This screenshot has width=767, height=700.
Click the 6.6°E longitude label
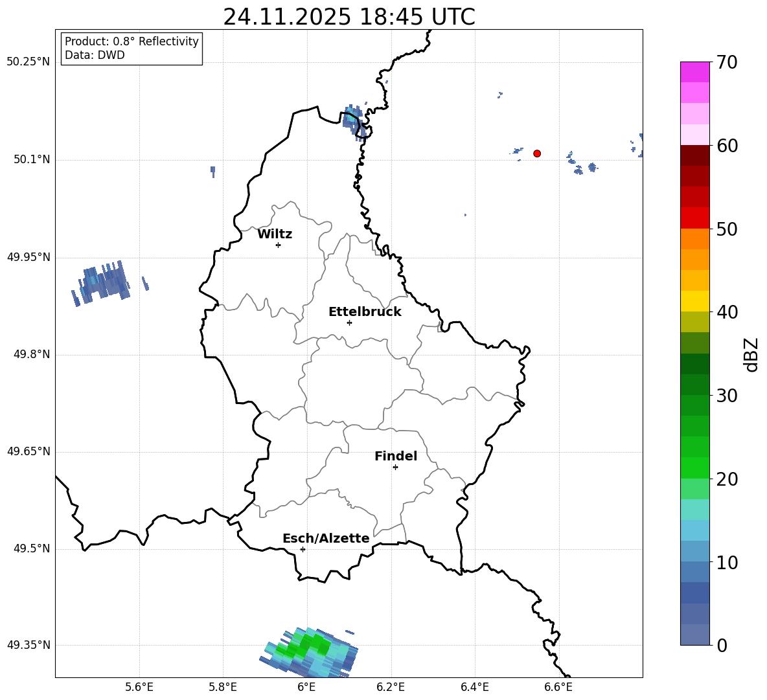point(558,688)
